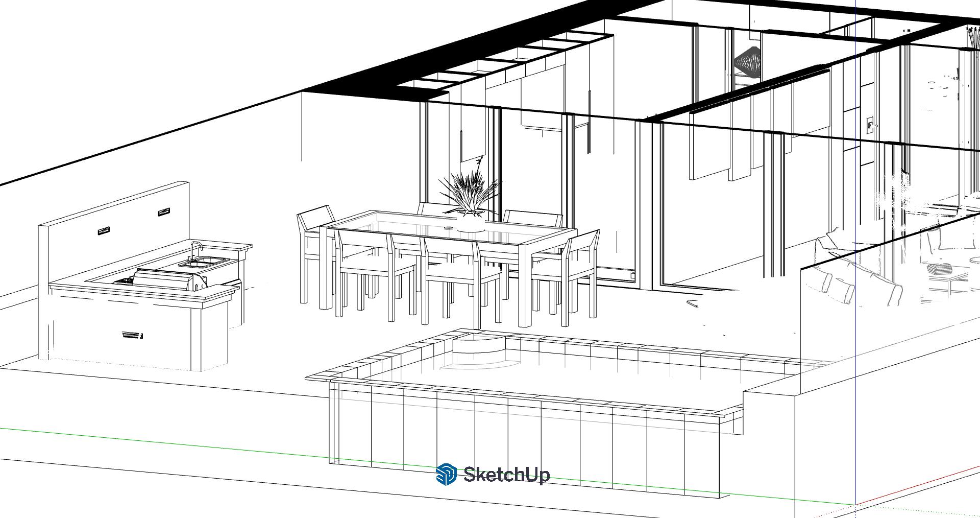Select the stack of books on coffee table
980x518 pixels.
(939, 269)
